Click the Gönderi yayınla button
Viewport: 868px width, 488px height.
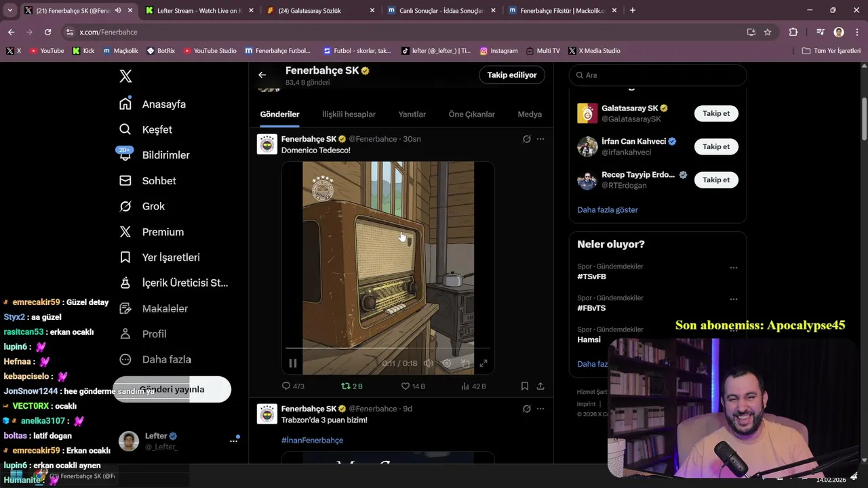(172, 390)
